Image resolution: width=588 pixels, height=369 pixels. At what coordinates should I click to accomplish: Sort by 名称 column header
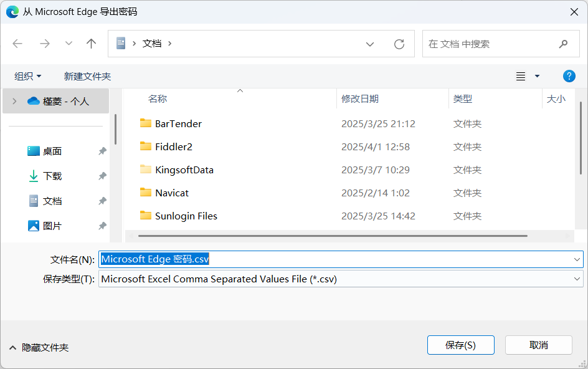pos(158,99)
